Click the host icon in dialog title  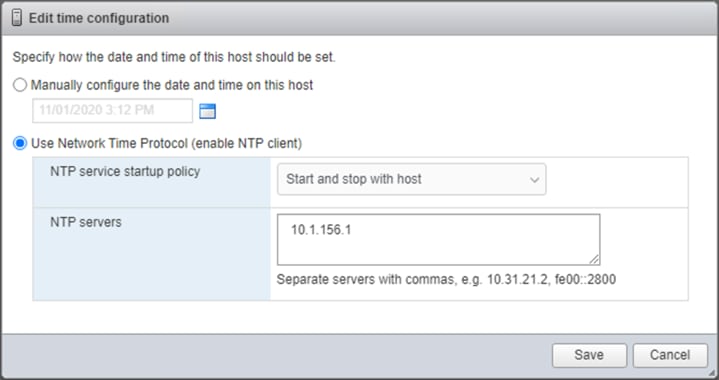click(x=17, y=18)
